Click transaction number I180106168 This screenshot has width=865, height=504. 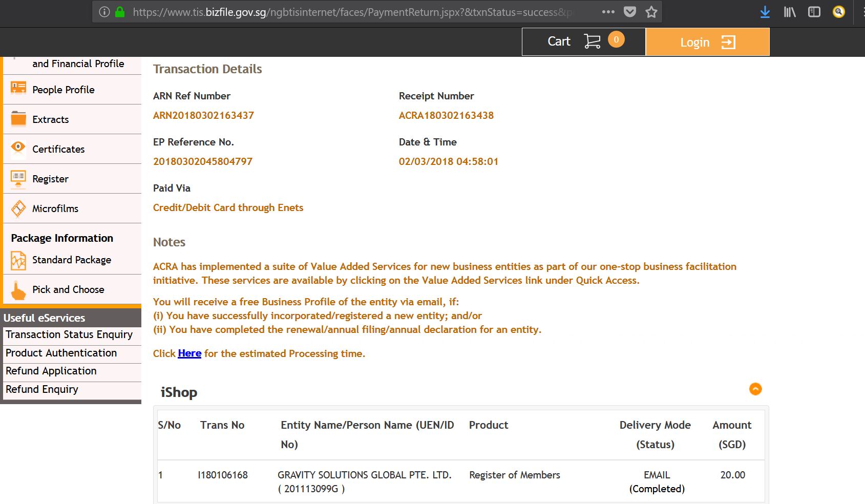(223, 475)
